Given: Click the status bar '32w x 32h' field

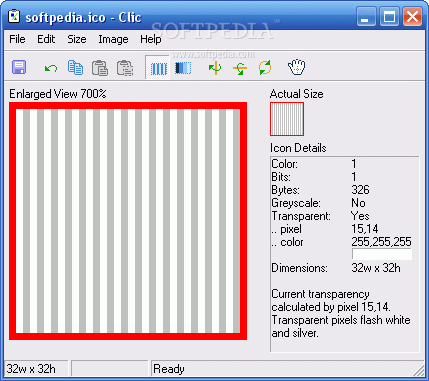Looking at the screenshot, I should pyautogui.click(x=36, y=369).
